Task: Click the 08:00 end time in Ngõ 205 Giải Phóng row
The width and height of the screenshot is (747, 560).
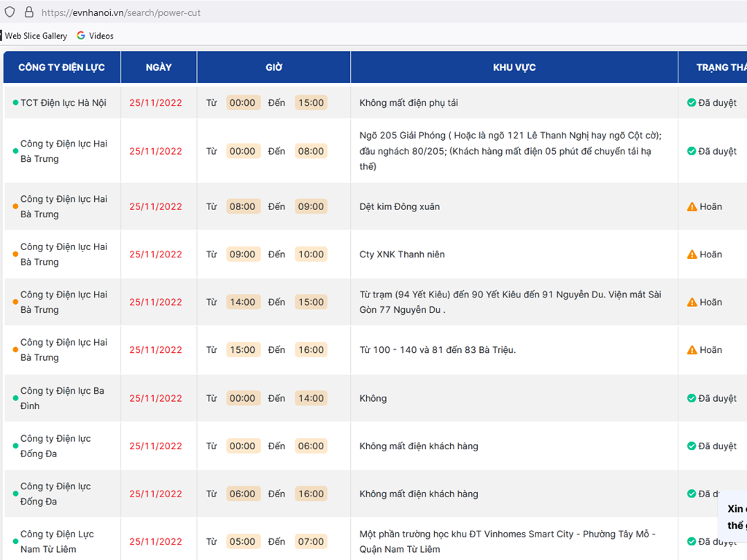Action: (x=311, y=151)
